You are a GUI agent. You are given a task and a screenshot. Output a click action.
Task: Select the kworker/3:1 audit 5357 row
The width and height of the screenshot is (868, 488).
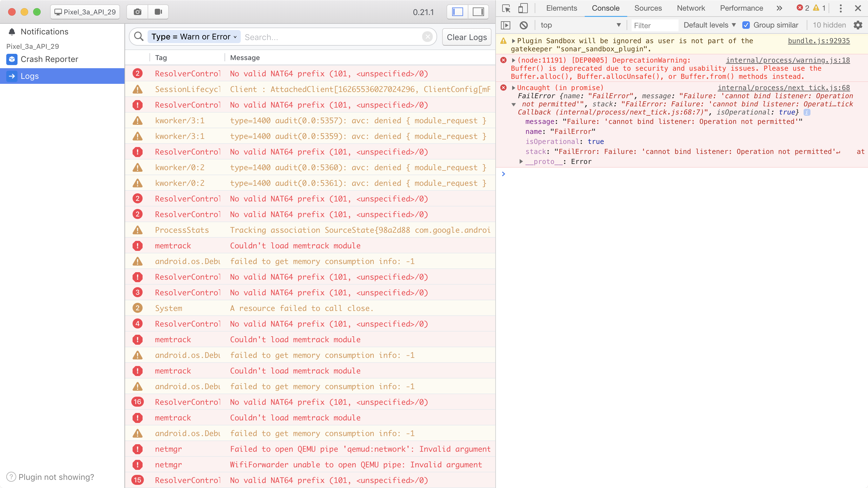(x=310, y=121)
